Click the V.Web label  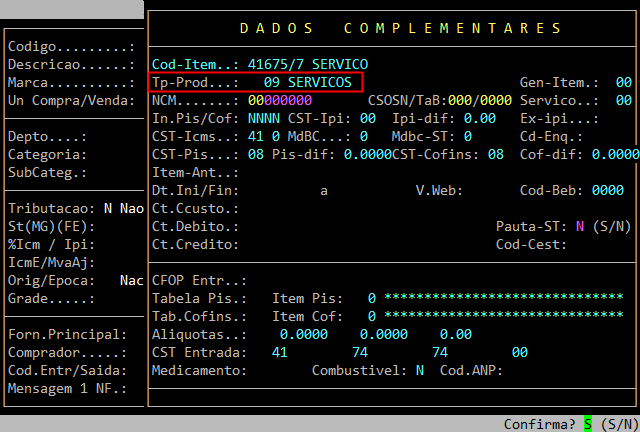tap(439, 190)
